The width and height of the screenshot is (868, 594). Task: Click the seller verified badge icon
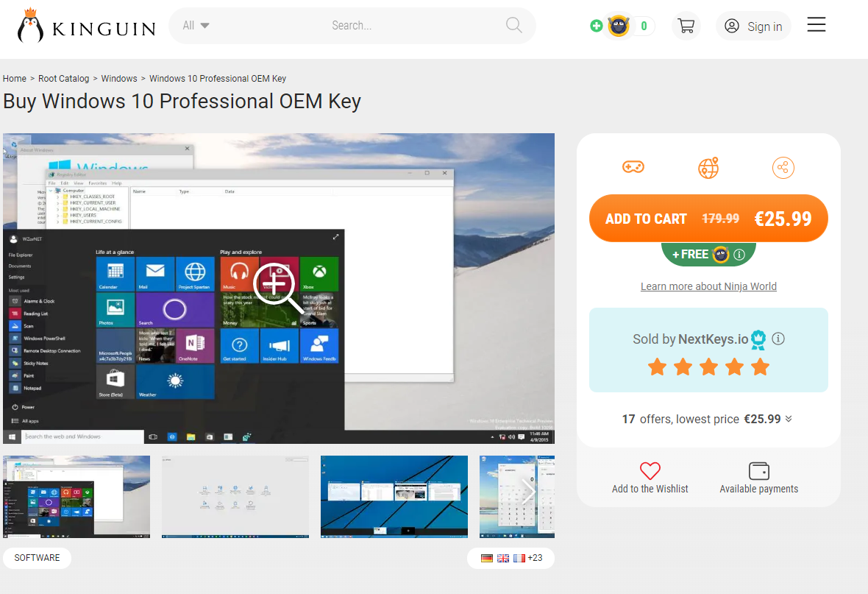point(758,339)
